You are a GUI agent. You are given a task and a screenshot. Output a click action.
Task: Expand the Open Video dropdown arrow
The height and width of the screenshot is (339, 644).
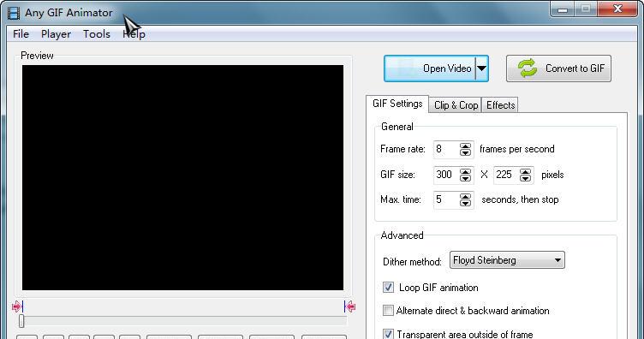482,68
